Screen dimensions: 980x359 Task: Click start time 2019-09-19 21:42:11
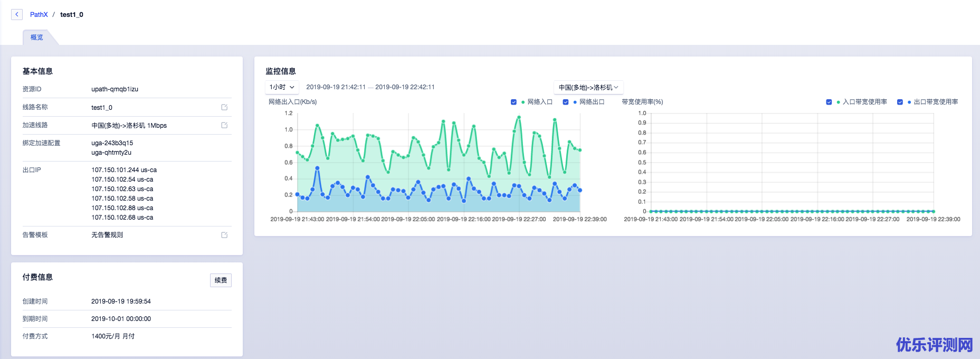click(x=336, y=87)
